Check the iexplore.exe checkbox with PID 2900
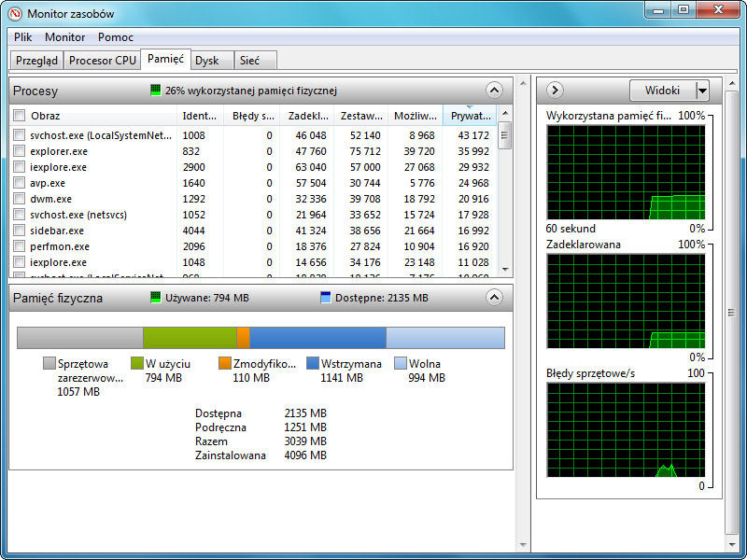Screen dimensions: 747x560 click(x=19, y=167)
